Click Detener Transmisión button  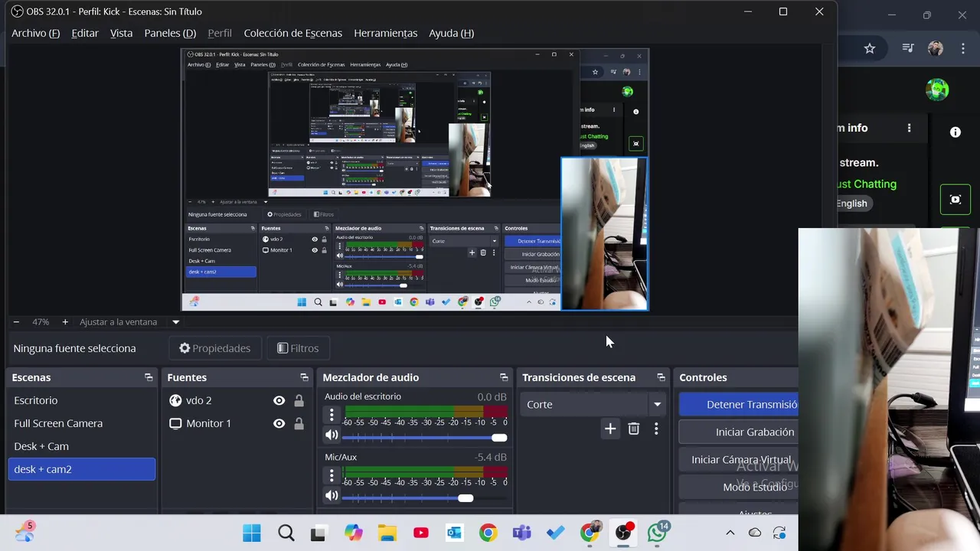[739, 404]
